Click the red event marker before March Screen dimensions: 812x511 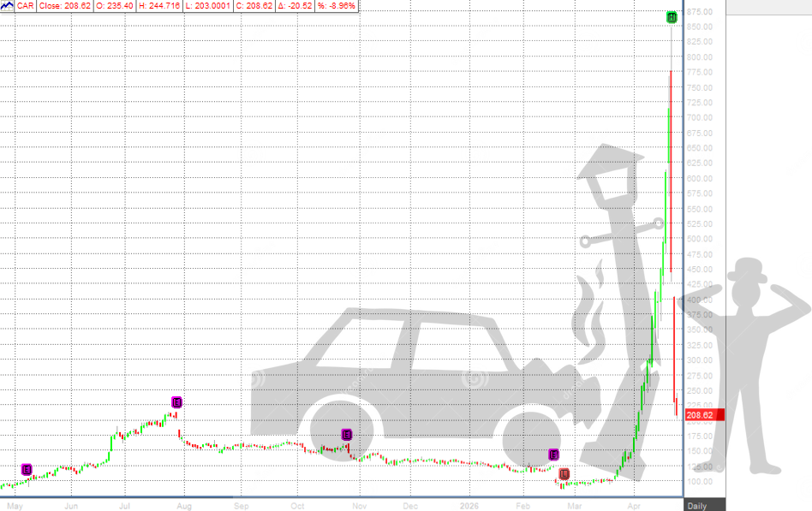[564, 473]
